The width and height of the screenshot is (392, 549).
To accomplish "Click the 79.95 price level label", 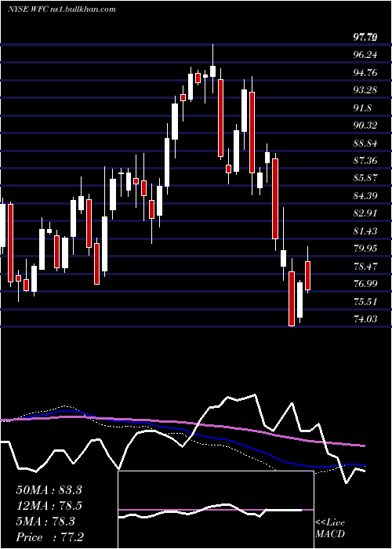I will point(365,249).
